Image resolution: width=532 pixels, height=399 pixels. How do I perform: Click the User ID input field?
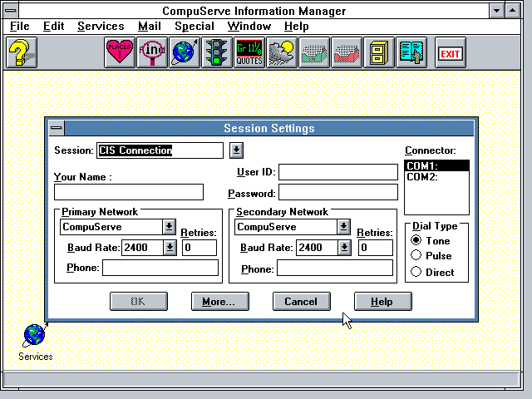(338, 172)
